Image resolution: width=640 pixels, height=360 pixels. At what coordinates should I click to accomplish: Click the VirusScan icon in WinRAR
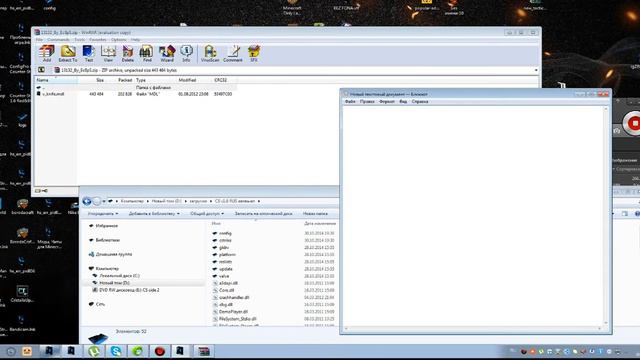(x=210, y=53)
